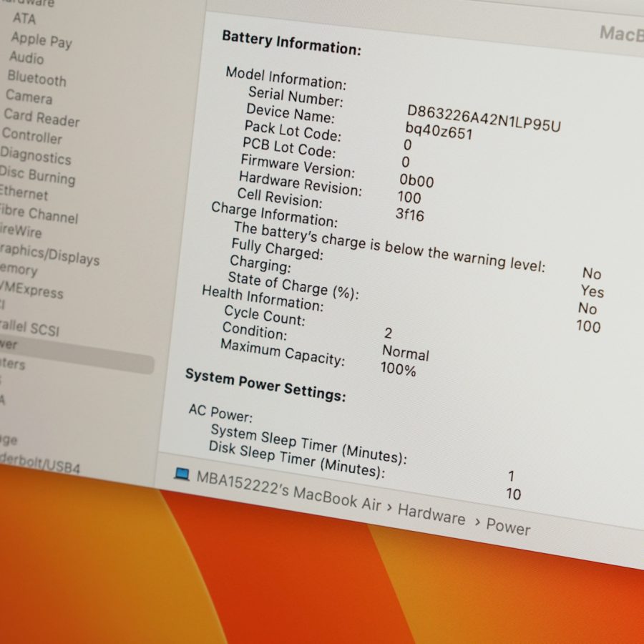Open FireWire sidebar item
The image size is (644, 644).
[21, 231]
